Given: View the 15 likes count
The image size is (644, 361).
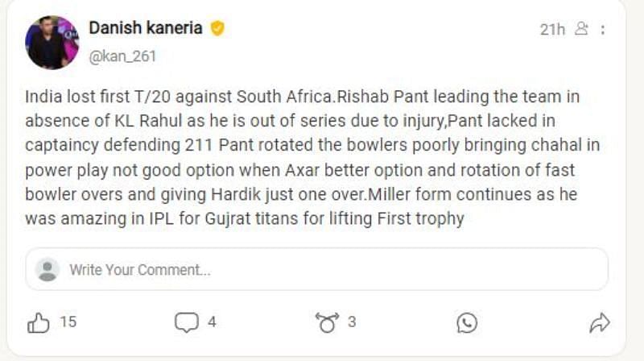Looking at the screenshot, I should click(68, 322).
